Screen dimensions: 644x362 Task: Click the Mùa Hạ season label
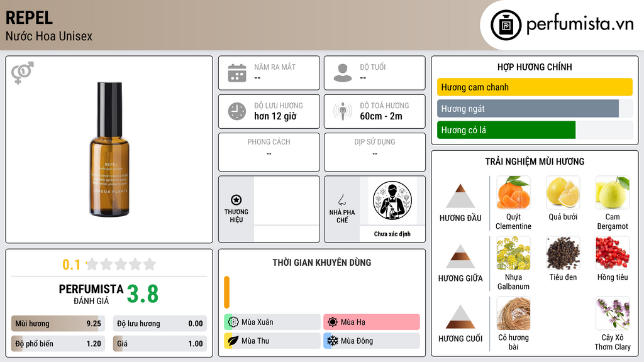pos(353,322)
